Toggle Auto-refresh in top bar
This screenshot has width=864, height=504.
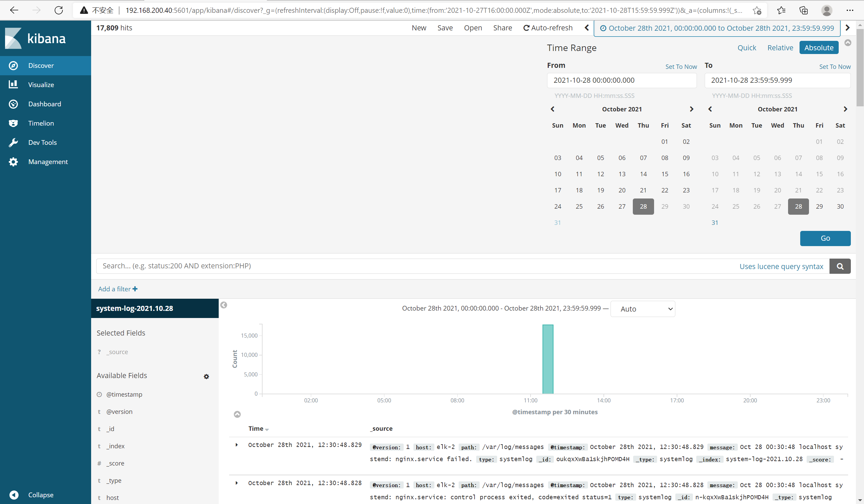point(547,28)
